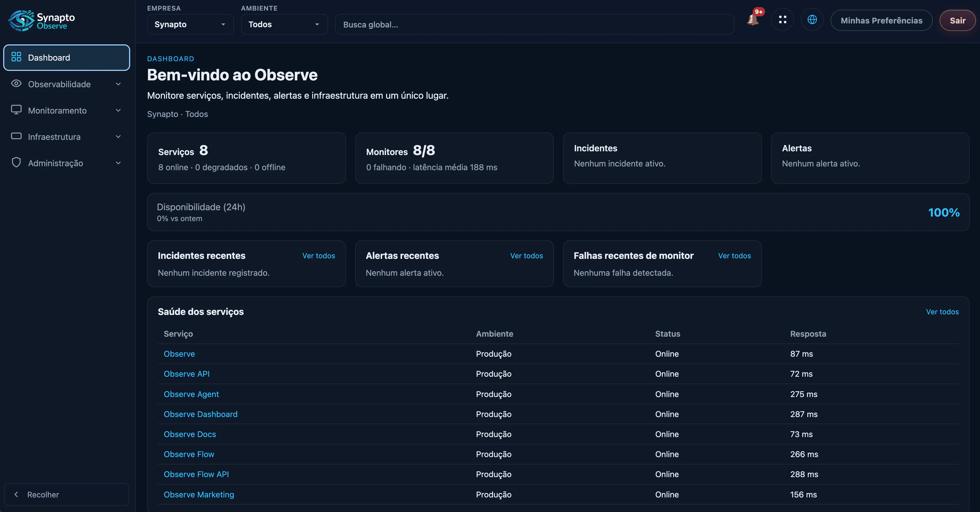This screenshot has height=512, width=980.
Task: Open the Observe Marketing service link
Action: [199, 495]
